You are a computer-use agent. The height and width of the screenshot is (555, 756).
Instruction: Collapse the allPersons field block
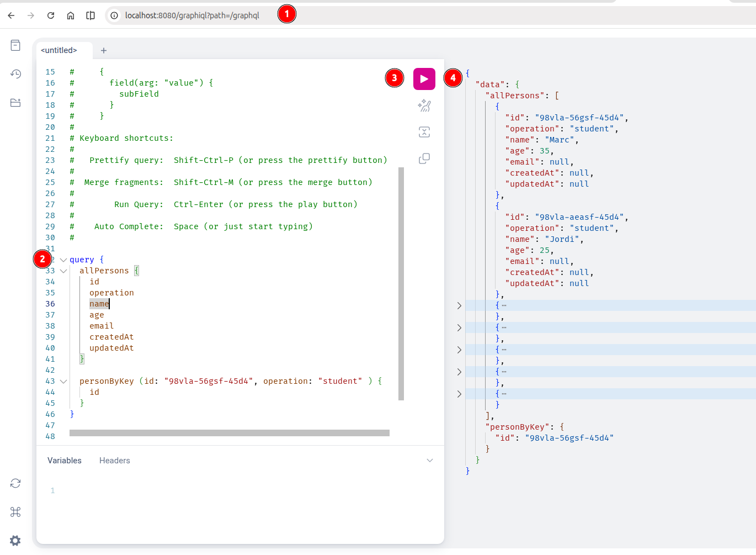[63, 271]
